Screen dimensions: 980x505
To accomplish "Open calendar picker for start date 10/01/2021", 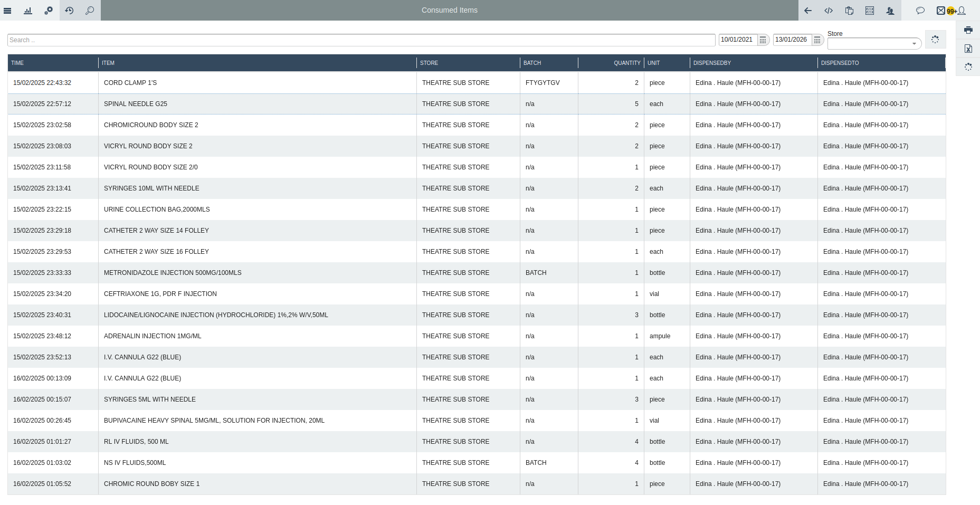I will tap(763, 40).
